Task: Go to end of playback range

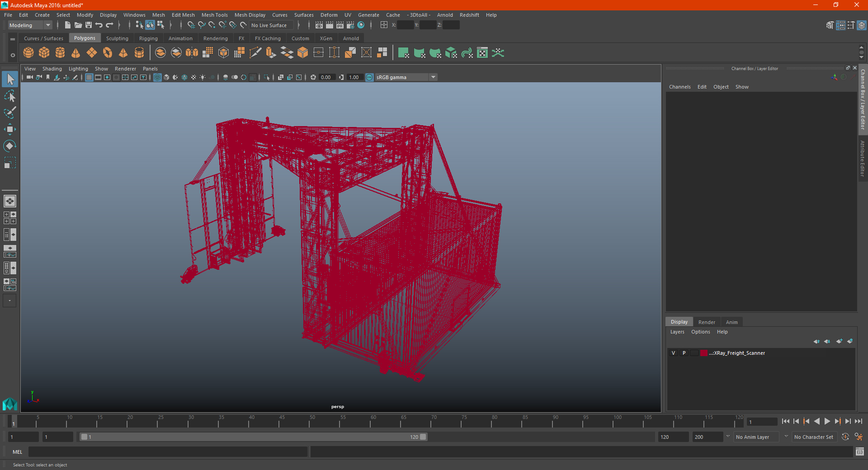Action: point(858,421)
